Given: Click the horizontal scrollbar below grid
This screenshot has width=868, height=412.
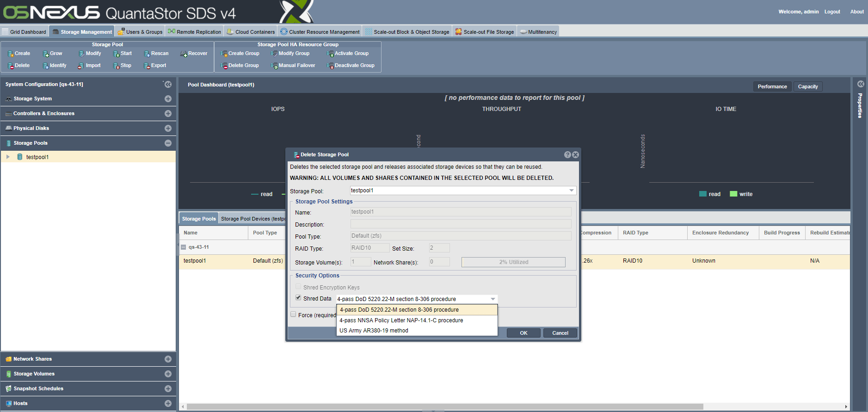Looking at the screenshot, I should (444, 407).
